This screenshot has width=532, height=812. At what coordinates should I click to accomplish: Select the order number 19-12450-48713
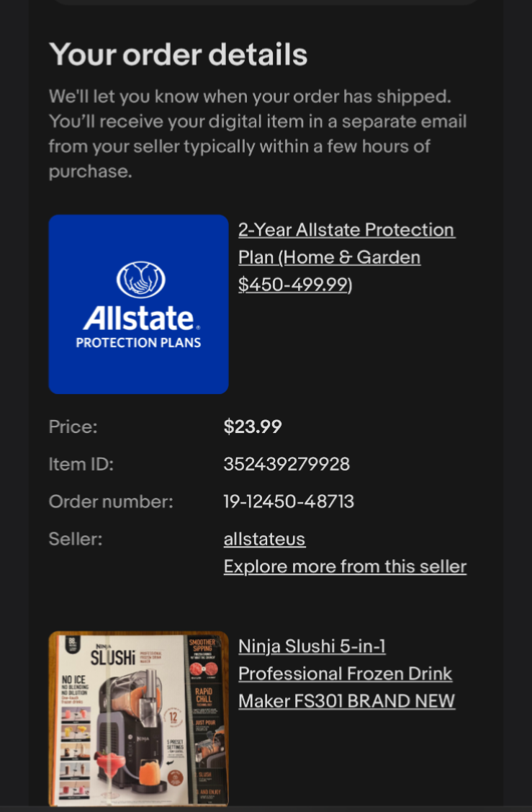288,501
